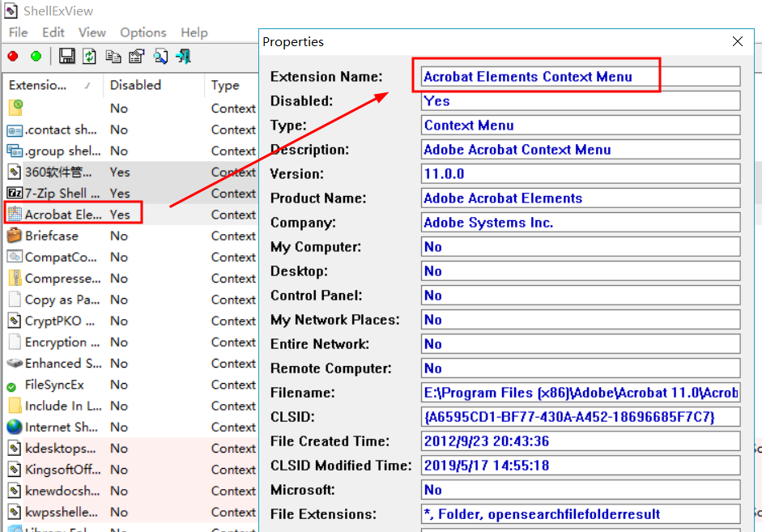Screen dimensions: 762x532
Task: Click the Copy Selected Items icon
Action: click(113, 57)
